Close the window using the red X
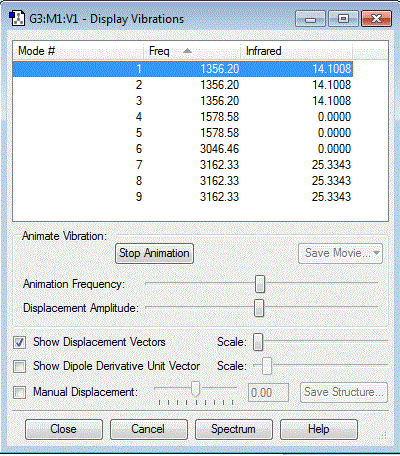 coord(376,19)
